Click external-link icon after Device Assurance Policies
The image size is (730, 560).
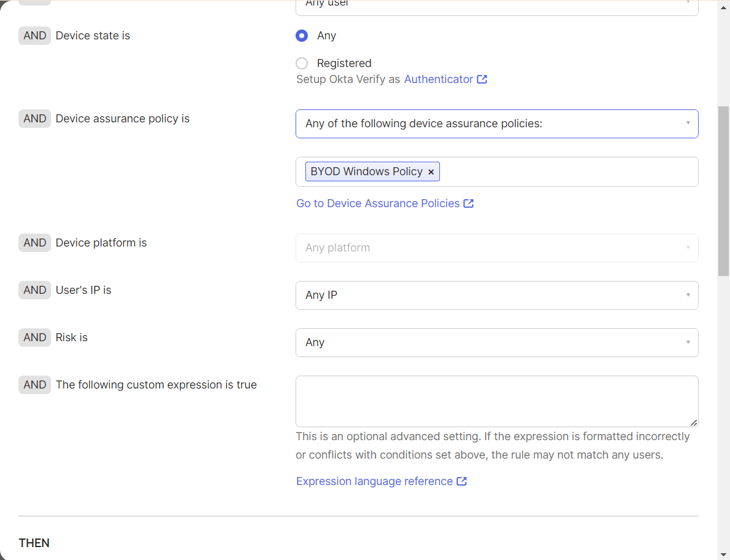(469, 203)
